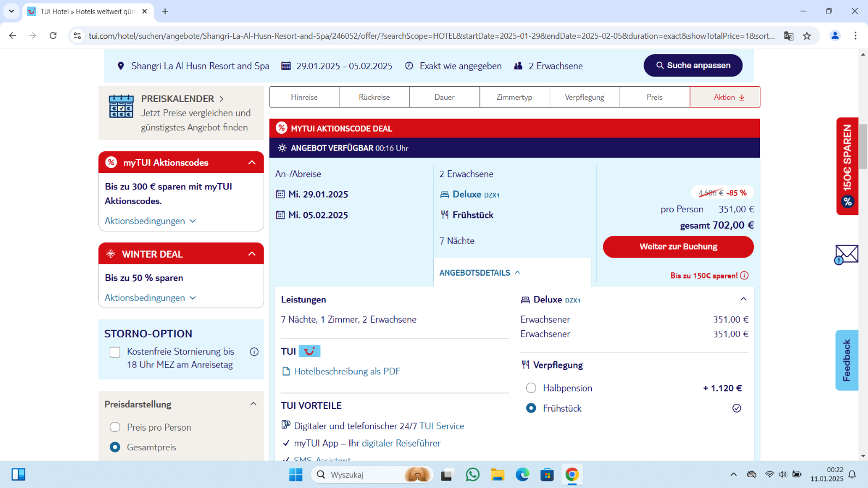Open File Explorer in the taskbar
The image size is (868, 488).
click(x=497, y=475)
